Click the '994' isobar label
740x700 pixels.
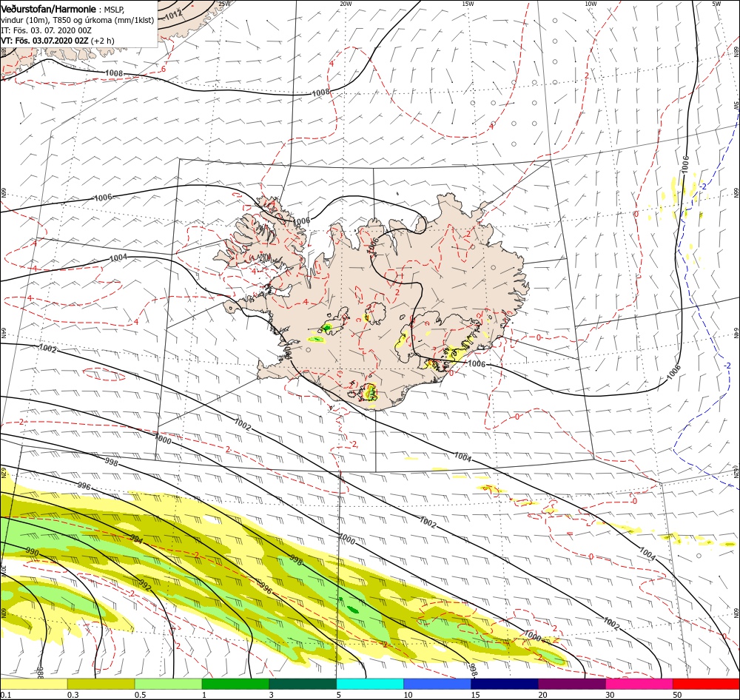(x=136, y=539)
